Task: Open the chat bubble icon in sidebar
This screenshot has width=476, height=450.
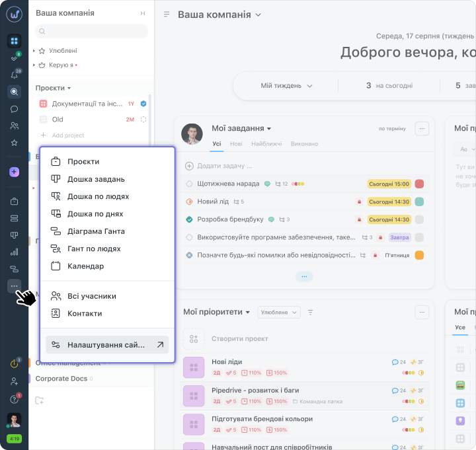Action: point(14,109)
